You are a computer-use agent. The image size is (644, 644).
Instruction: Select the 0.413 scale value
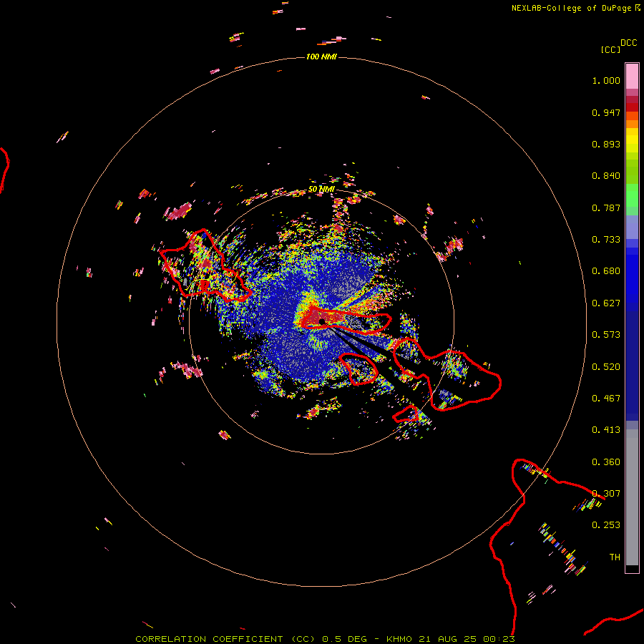pyautogui.click(x=606, y=430)
